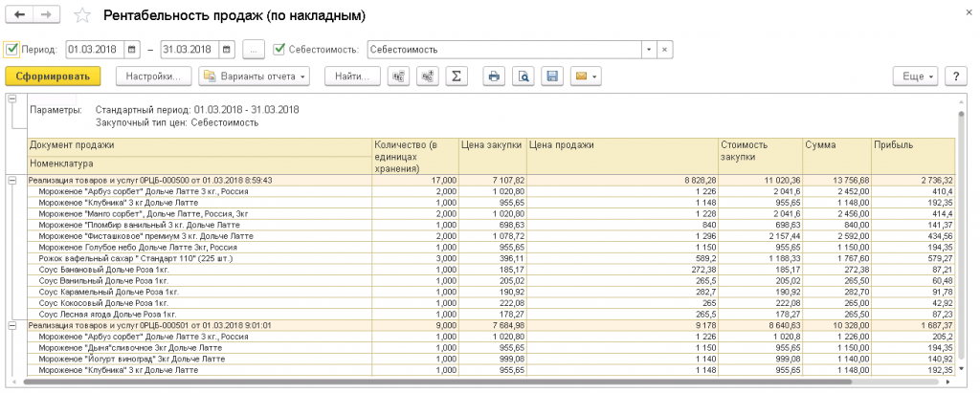Screen dimensions: 980x393
Task: Collapse group of document 0РЦБ-000500
Action: tap(12, 180)
